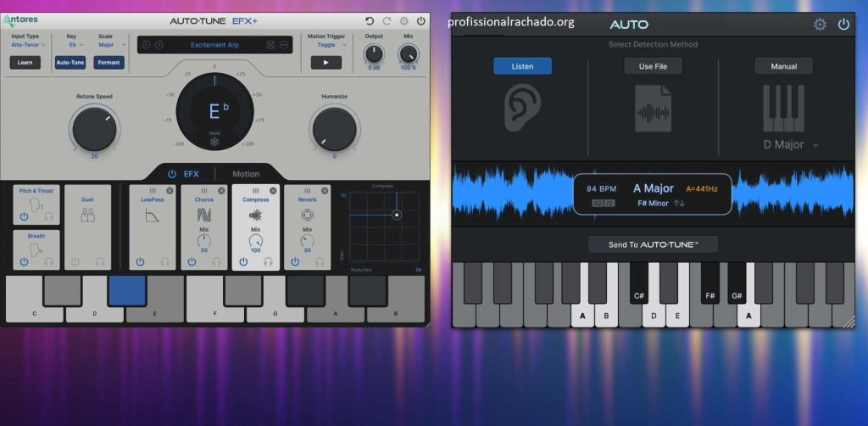Open the D Major key dropdown
The height and width of the screenshot is (426, 868).
791,144
